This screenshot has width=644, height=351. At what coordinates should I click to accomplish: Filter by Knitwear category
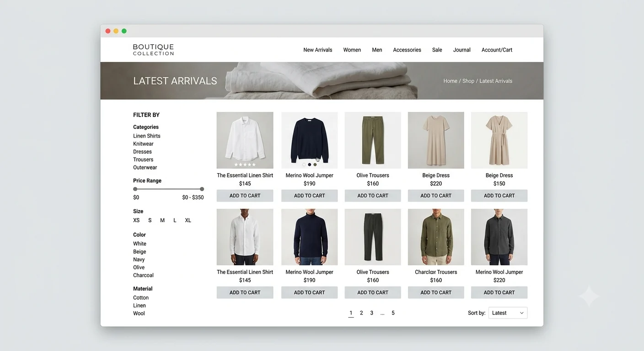pyautogui.click(x=143, y=144)
